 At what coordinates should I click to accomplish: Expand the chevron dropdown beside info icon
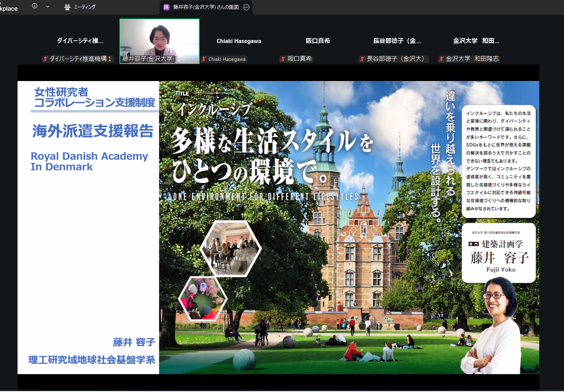[48, 6]
